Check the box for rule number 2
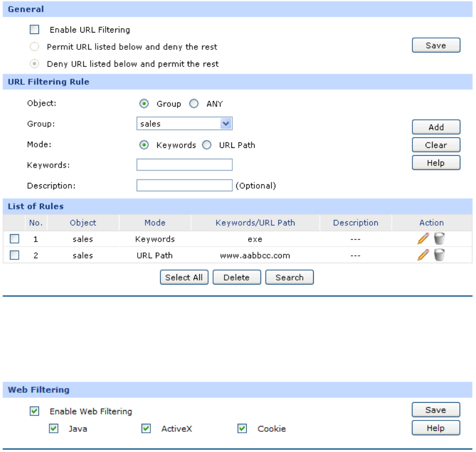The image size is (476, 452). [x=14, y=255]
